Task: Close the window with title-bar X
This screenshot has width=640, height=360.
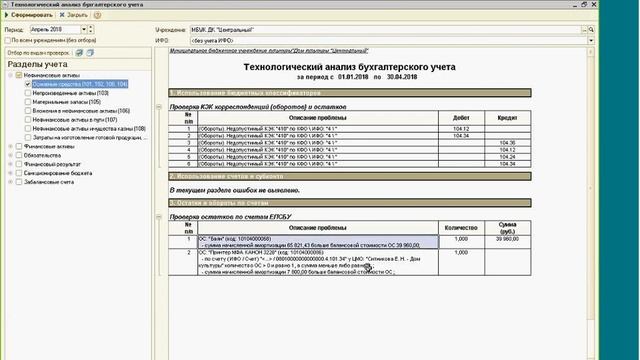Action: coord(594,4)
